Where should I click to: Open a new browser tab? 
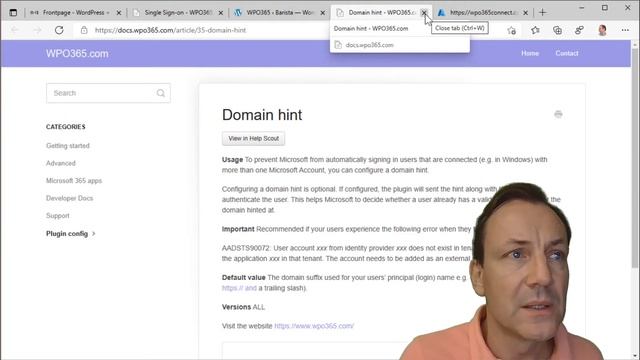click(x=542, y=13)
